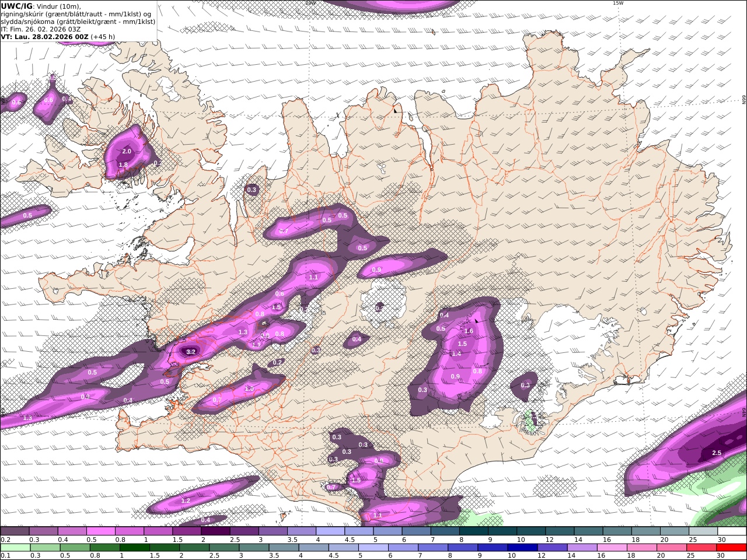Select the purple 1.5–2 snow legend swatch
The width and height of the screenshot is (747, 560).
[187, 531]
